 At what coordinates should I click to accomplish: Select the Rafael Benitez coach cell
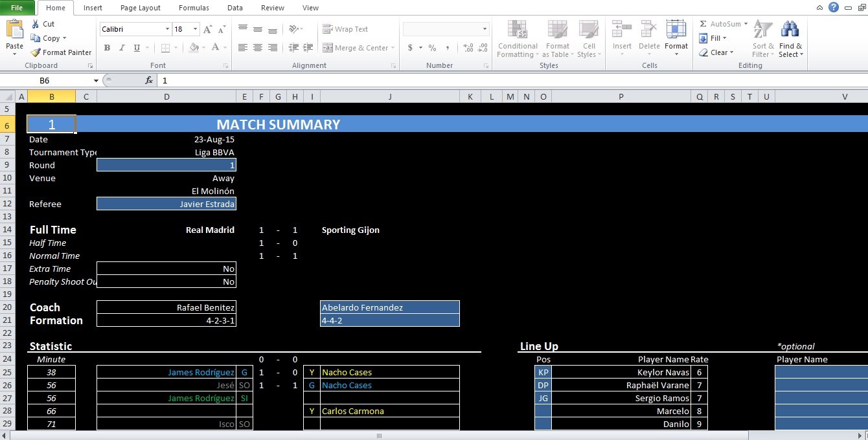click(x=166, y=307)
